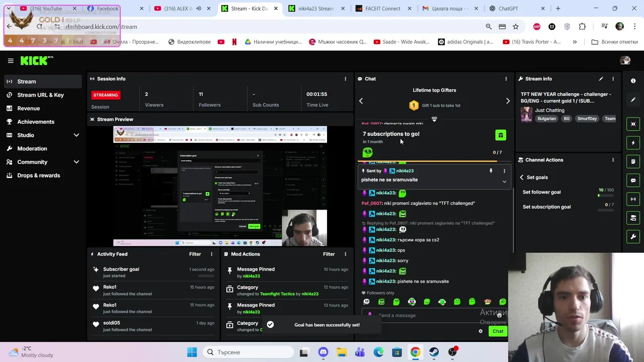The height and width of the screenshot is (362, 644).
Task: Switch to the FACEIT Connect browser tab
Action: click(x=384, y=9)
